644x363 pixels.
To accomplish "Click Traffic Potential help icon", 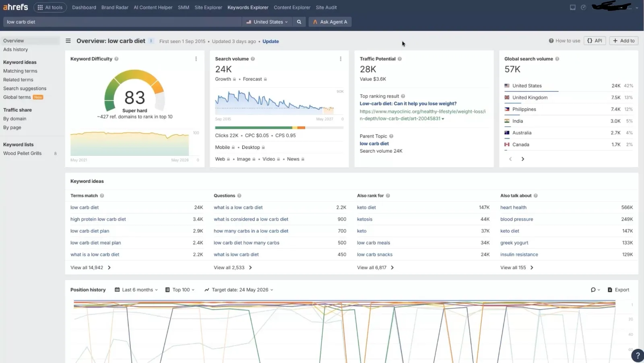I will 400,59.
